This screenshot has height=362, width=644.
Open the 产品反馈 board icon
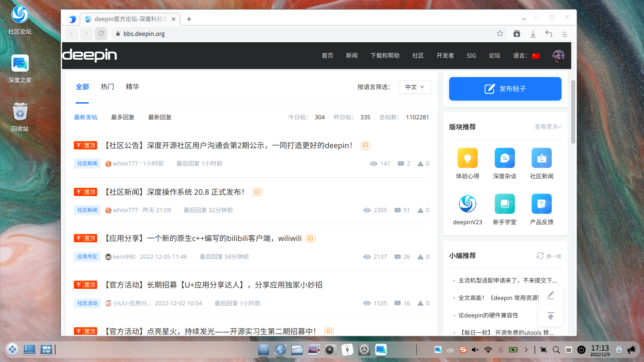click(x=542, y=204)
